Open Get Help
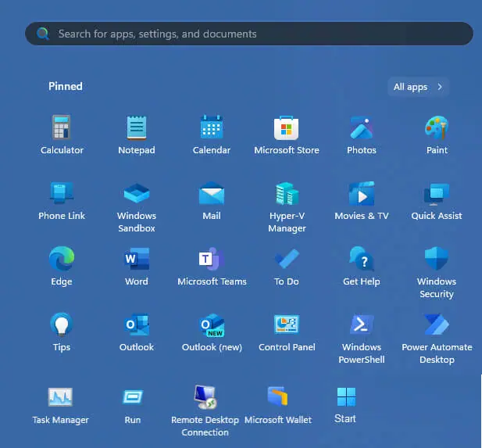Screen dimensions: 482x448 pyautogui.click(x=362, y=266)
